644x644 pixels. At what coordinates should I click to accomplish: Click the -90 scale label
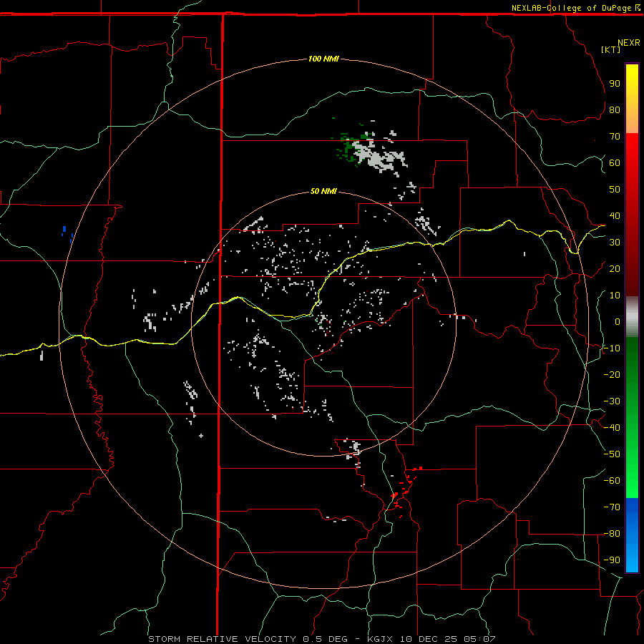[x=612, y=560]
